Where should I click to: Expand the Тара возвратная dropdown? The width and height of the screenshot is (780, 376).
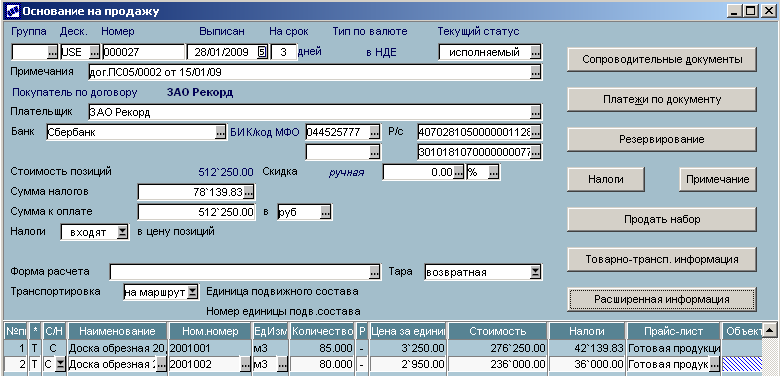[535, 273]
